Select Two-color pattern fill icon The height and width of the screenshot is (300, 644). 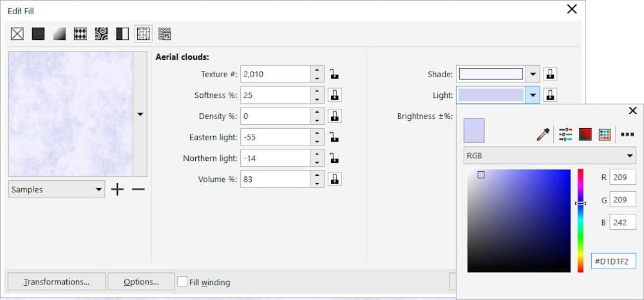122,33
